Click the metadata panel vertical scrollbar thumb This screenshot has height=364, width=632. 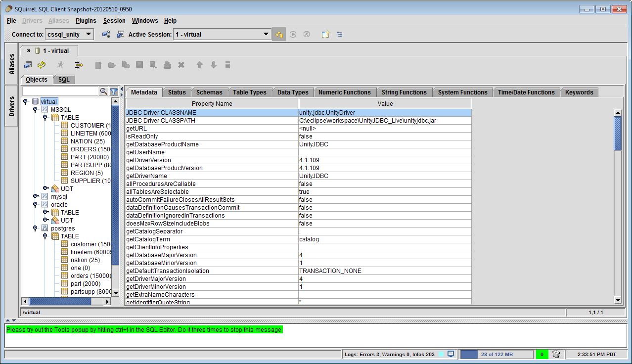point(618,134)
